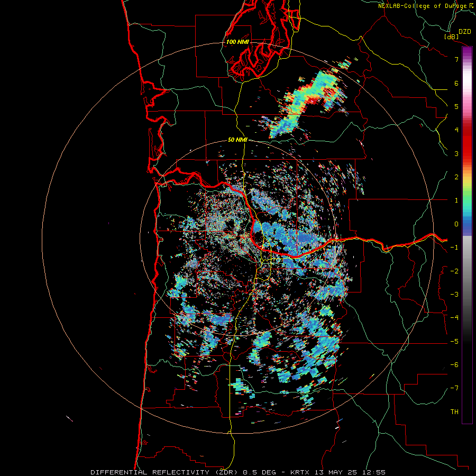Select the "2" value on the dB scale
The image size is (476, 476).
pyautogui.click(x=456, y=177)
